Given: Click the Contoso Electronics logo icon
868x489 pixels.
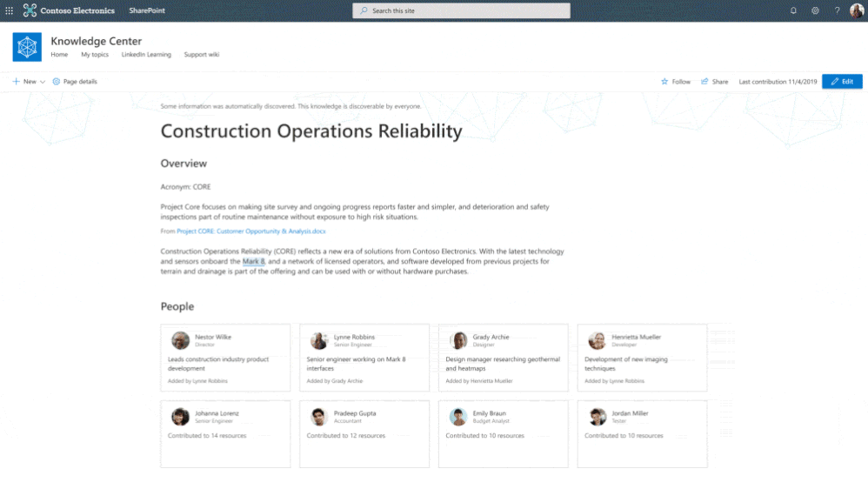Looking at the screenshot, I should tap(30, 10).
